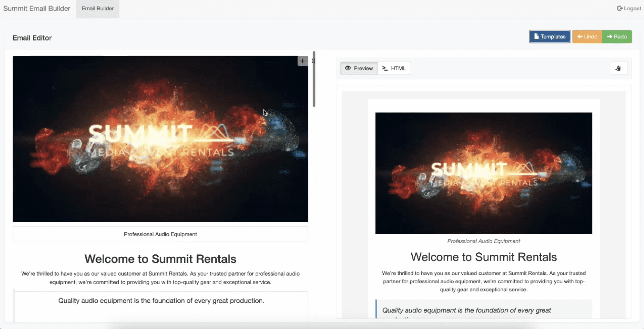
Task: Click the drag handle dots beside the image block
Action: coord(313,61)
